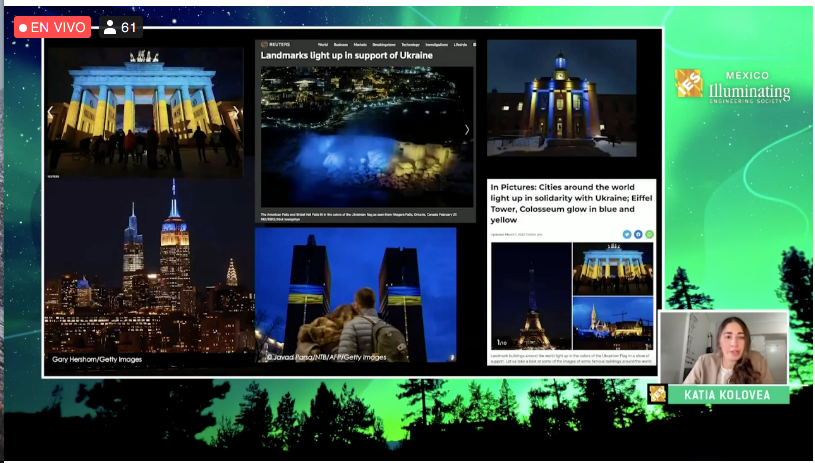Viewport: 815px width, 463px height.
Task: Select small Brandenburg Gate picture in article
Action: click(613, 269)
